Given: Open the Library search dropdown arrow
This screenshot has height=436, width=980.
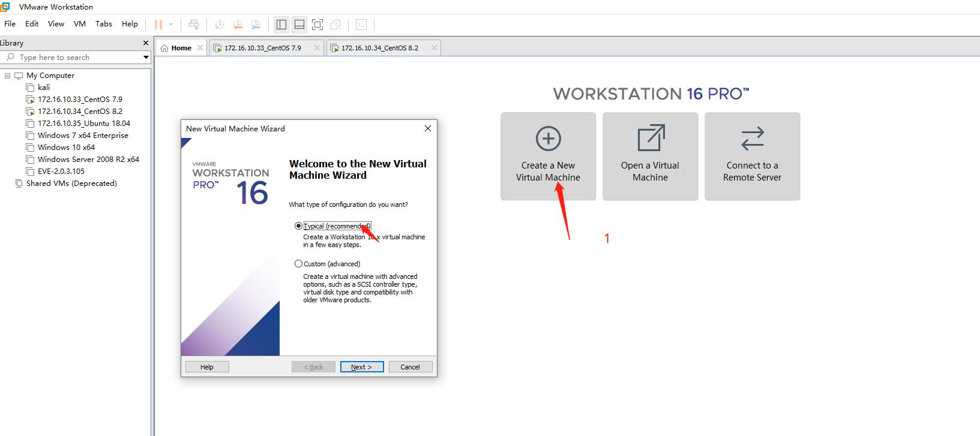Looking at the screenshot, I should click(x=146, y=58).
